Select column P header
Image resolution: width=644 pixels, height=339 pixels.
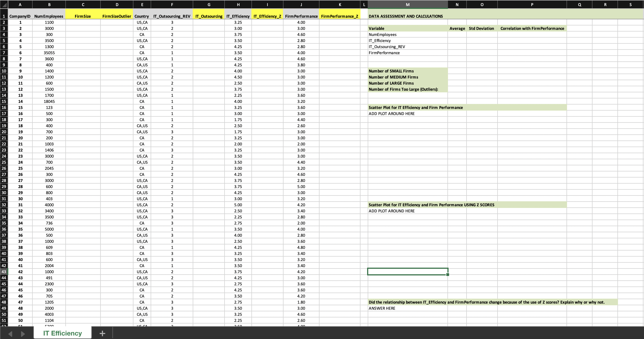click(x=532, y=4)
